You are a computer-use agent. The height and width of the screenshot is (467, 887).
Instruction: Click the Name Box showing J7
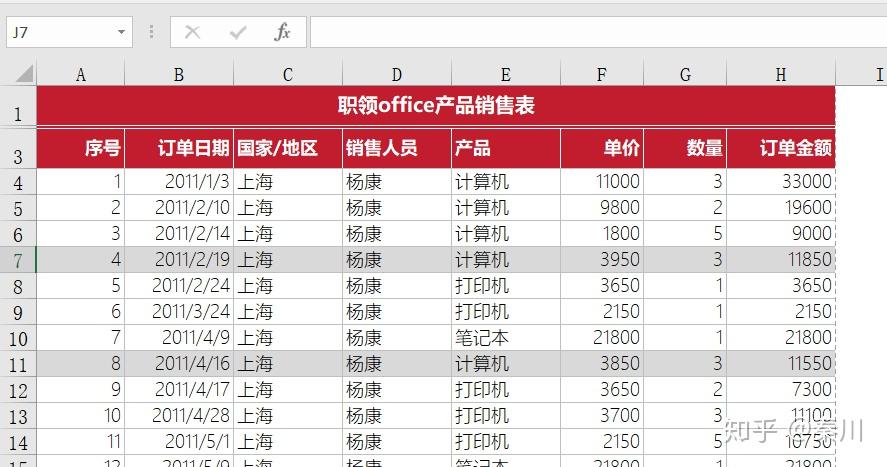[x=69, y=32]
